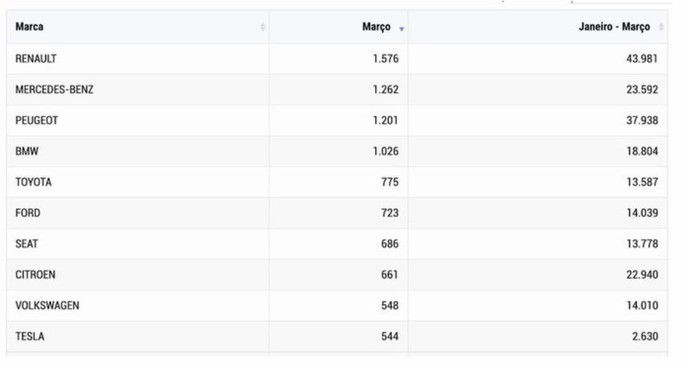The width and height of the screenshot is (685, 366).
Task: Click Renault's March value 1.576
Action: [385, 59]
